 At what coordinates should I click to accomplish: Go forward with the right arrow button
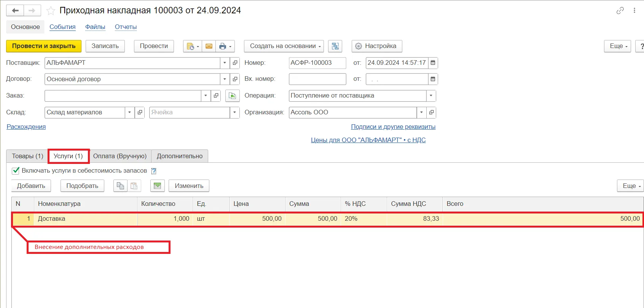click(x=32, y=11)
